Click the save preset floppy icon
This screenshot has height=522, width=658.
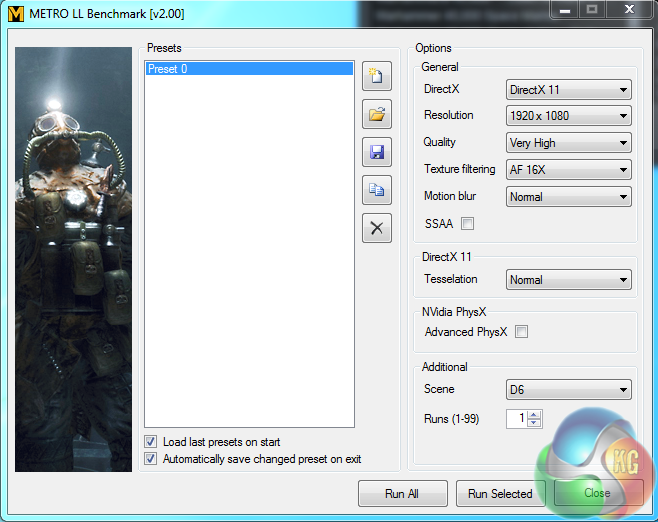click(x=376, y=152)
